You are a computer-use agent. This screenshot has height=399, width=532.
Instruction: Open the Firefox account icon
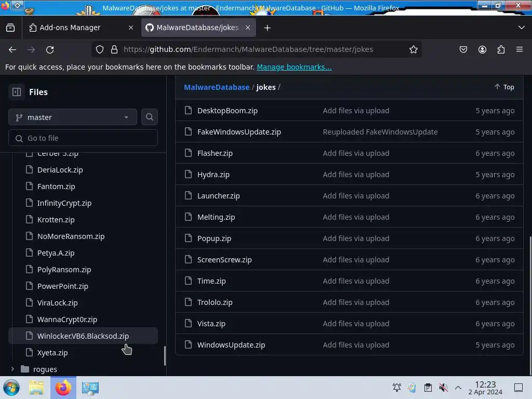(x=482, y=49)
